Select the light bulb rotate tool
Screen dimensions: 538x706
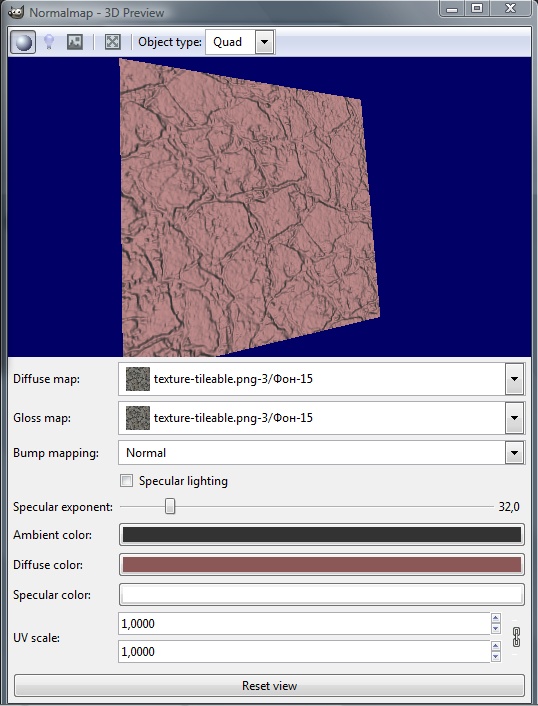point(49,42)
